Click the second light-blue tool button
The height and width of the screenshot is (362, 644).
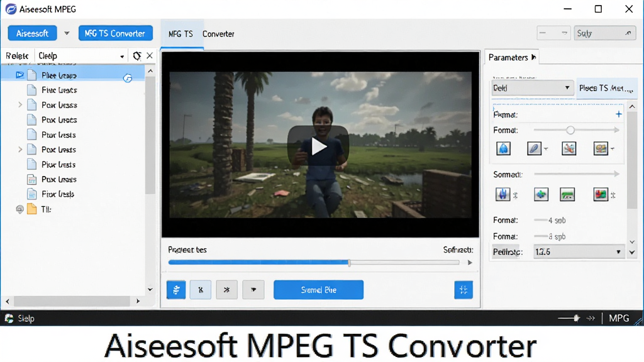tap(201, 290)
